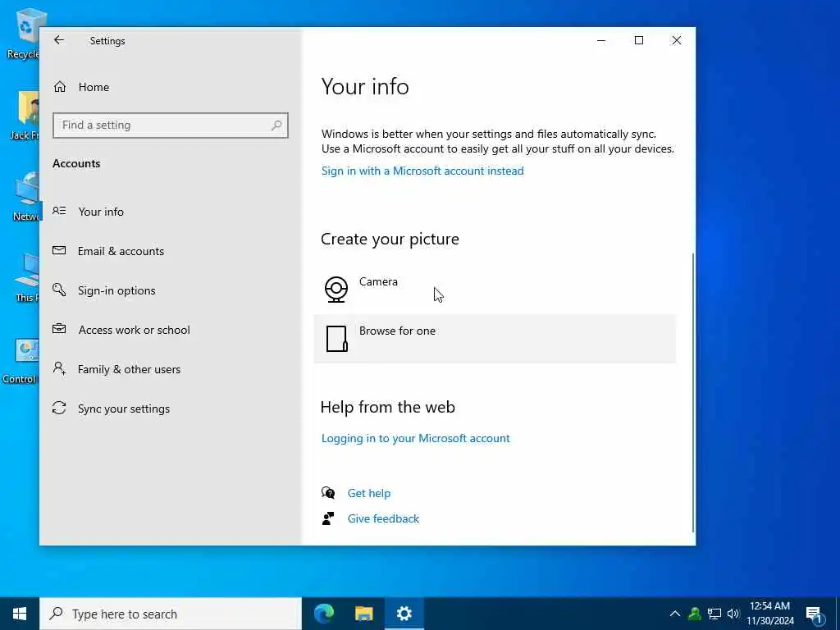The image size is (840, 630).
Task: Click the Get help link
Action: point(368,493)
